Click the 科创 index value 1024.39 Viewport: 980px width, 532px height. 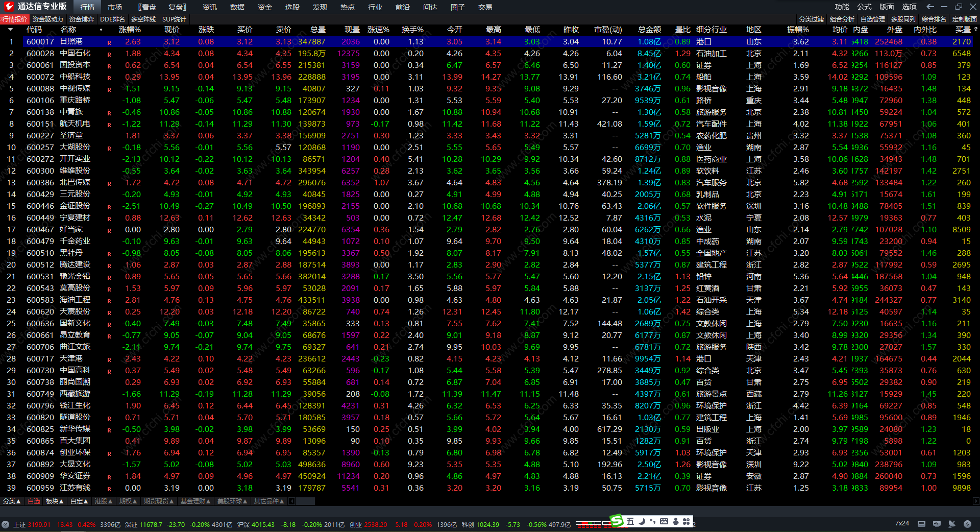tap(488, 524)
